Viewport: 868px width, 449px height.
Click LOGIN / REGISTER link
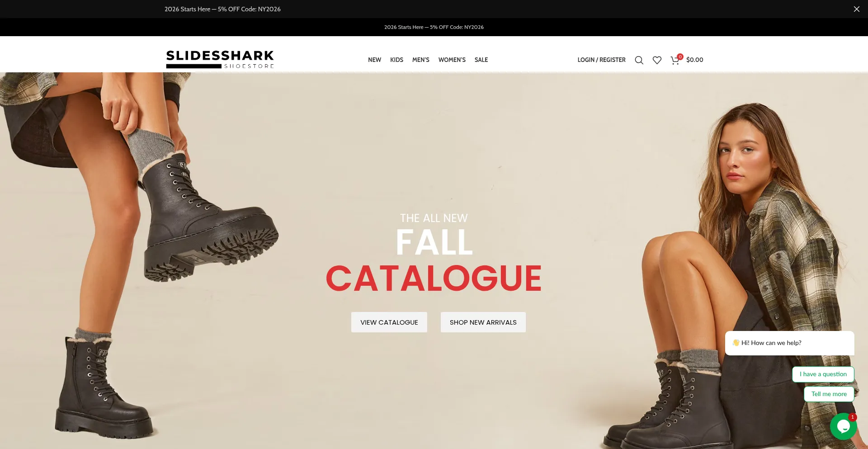pos(601,60)
